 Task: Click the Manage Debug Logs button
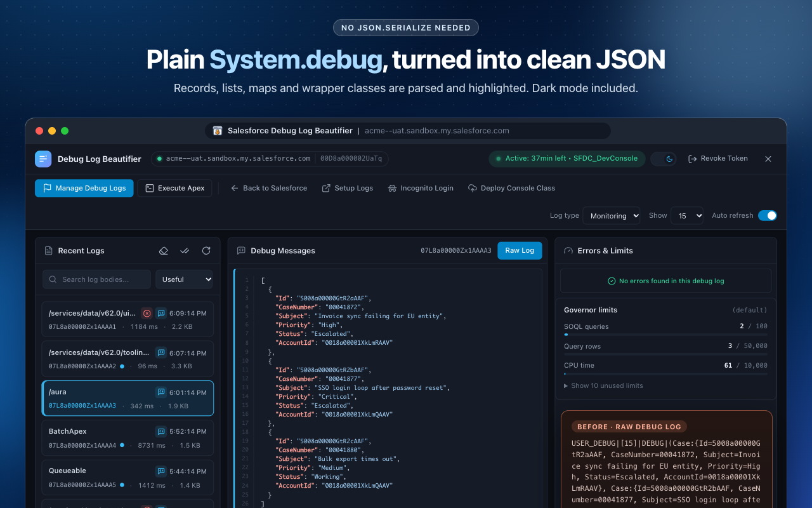(84, 188)
